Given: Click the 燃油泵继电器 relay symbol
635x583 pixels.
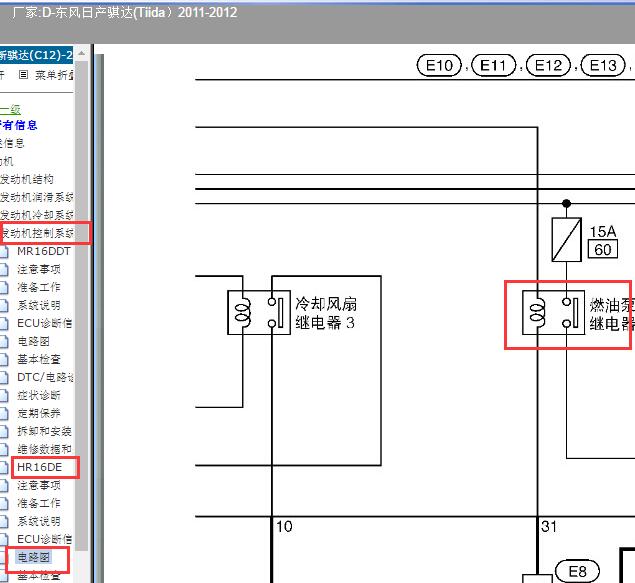Looking at the screenshot, I should pos(553,312).
